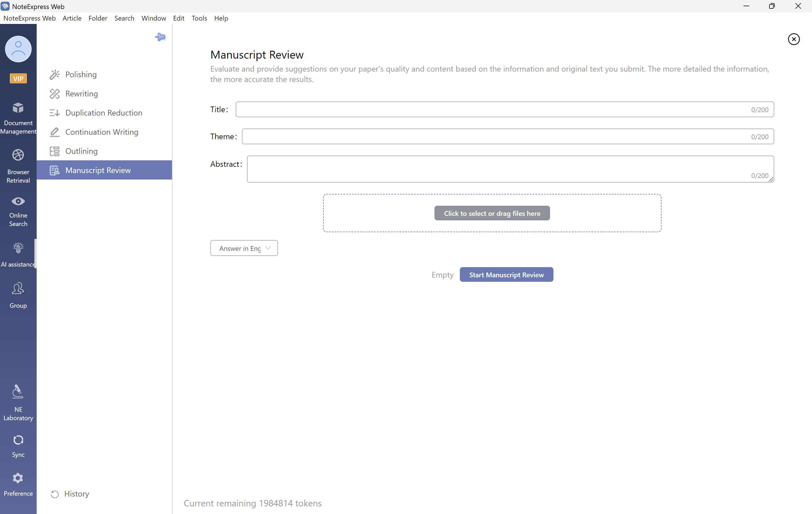The height and width of the screenshot is (514, 812).
Task: Open the NoteExpress Web menu
Action: coord(29,18)
